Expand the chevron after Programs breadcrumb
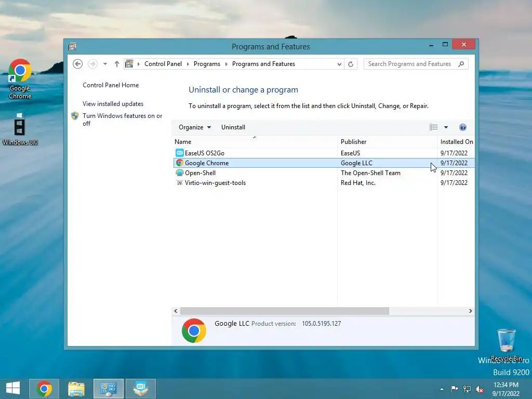The height and width of the screenshot is (399, 532). [x=227, y=64]
